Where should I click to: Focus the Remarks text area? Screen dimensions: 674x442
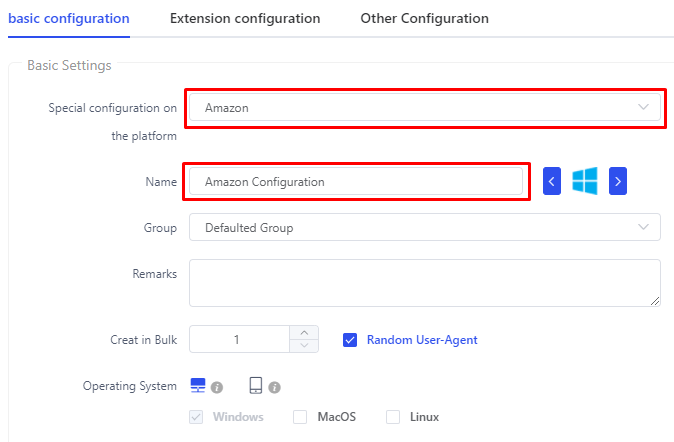click(x=425, y=283)
